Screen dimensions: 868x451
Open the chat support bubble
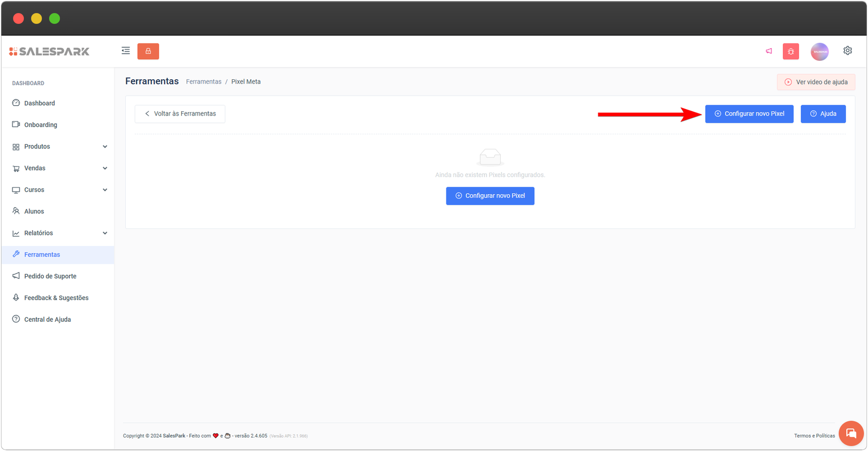click(851, 433)
